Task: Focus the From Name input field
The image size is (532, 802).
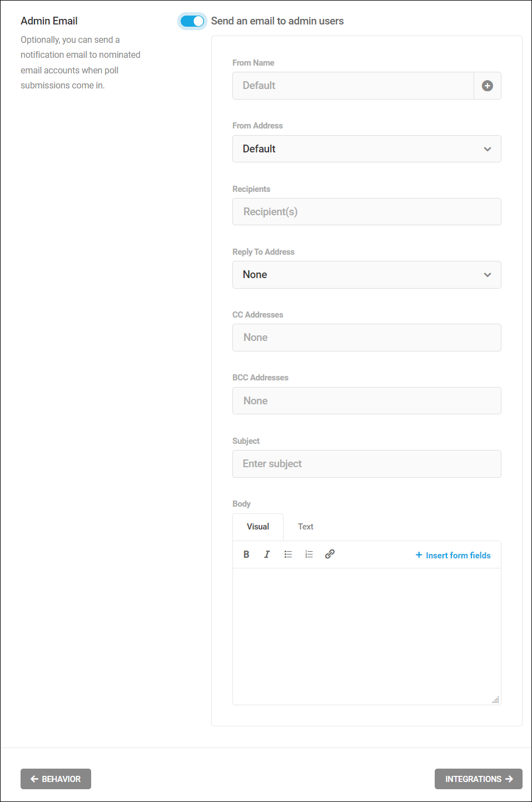Action: (x=353, y=86)
